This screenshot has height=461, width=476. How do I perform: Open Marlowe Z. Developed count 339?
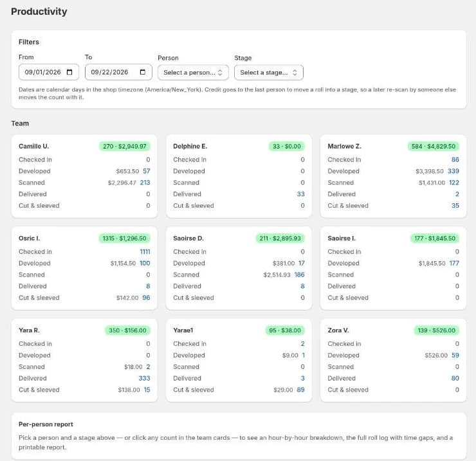(x=453, y=171)
